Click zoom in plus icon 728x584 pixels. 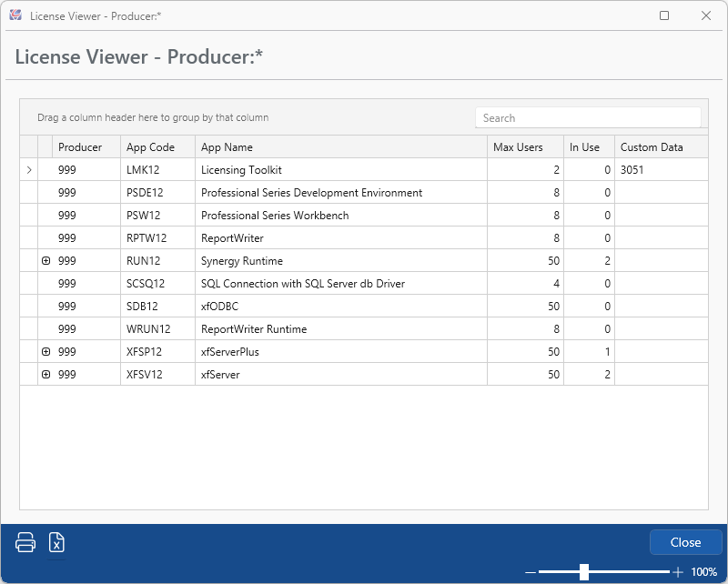pyautogui.click(x=678, y=572)
